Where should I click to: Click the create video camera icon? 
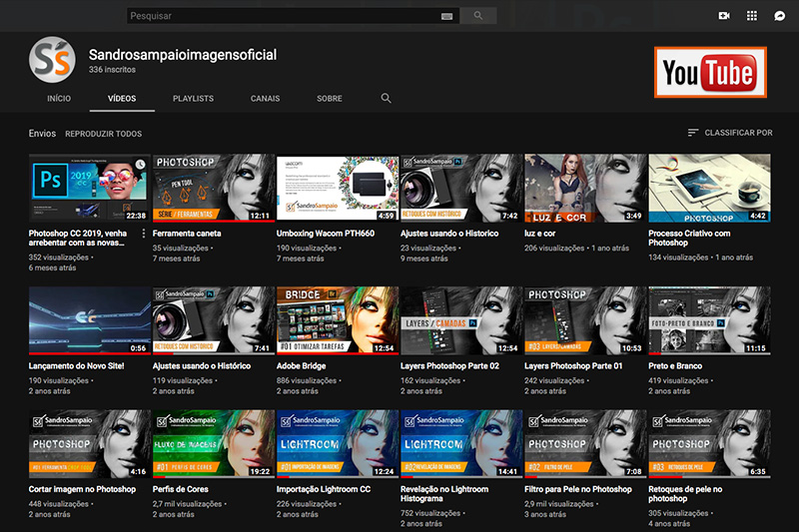pyautogui.click(x=723, y=16)
